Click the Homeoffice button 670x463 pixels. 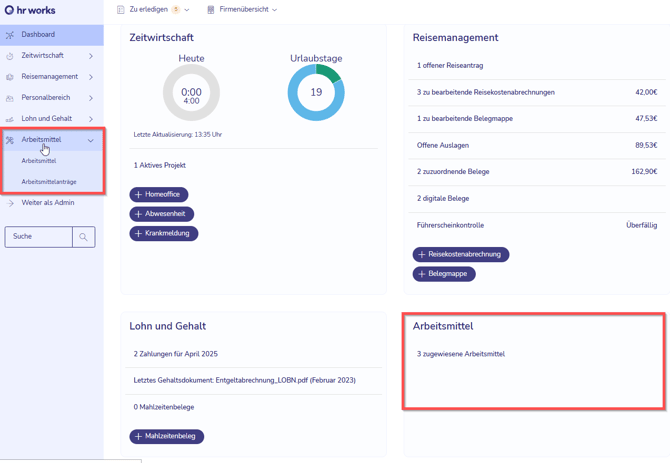click(158, 195)
